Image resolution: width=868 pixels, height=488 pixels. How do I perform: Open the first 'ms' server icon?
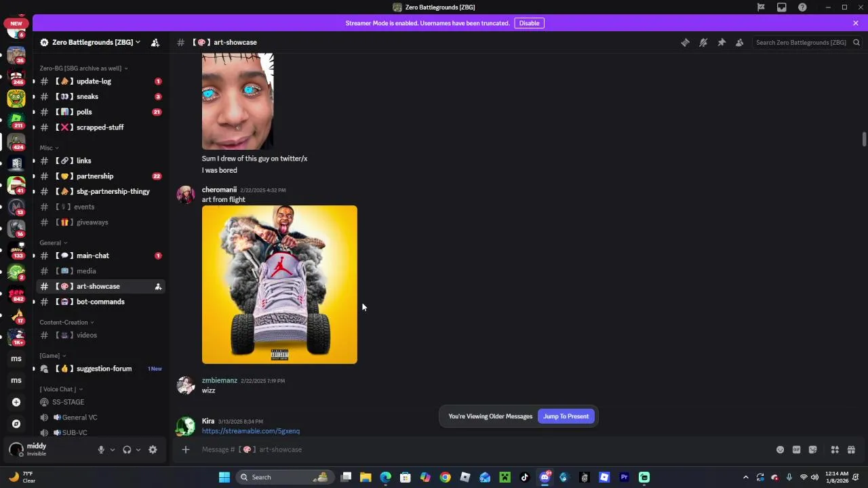pyautogui.click(x=16, y=359)
